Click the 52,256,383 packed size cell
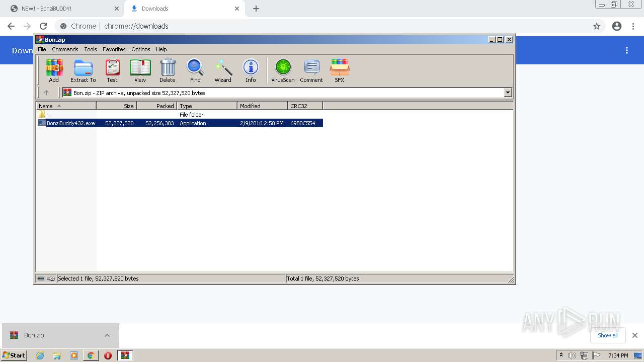The width and height of the screenshot is (644, 362). click(159, 123)
